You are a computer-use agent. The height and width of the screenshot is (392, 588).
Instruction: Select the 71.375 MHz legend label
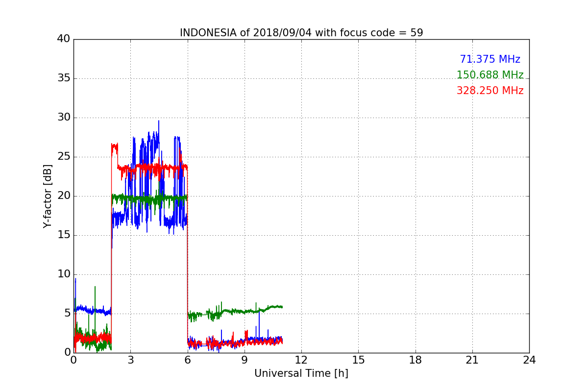point(490,59)
